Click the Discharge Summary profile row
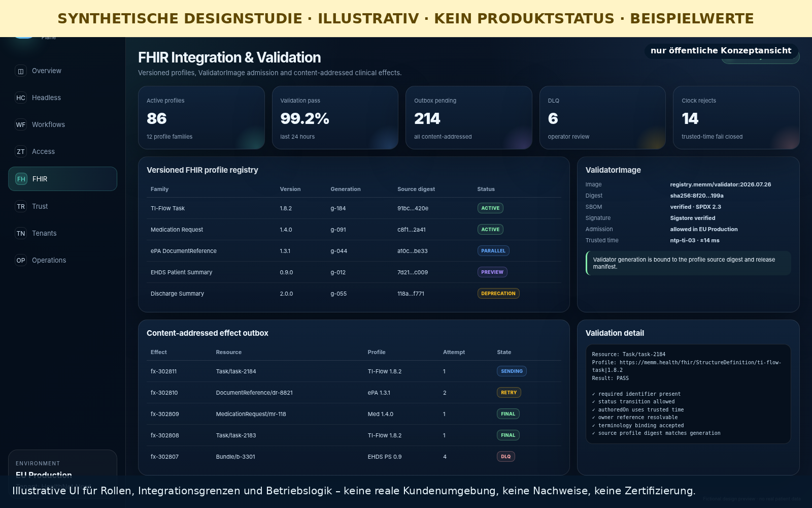Viewport: 812px width, 508px height. click(354, 294)
